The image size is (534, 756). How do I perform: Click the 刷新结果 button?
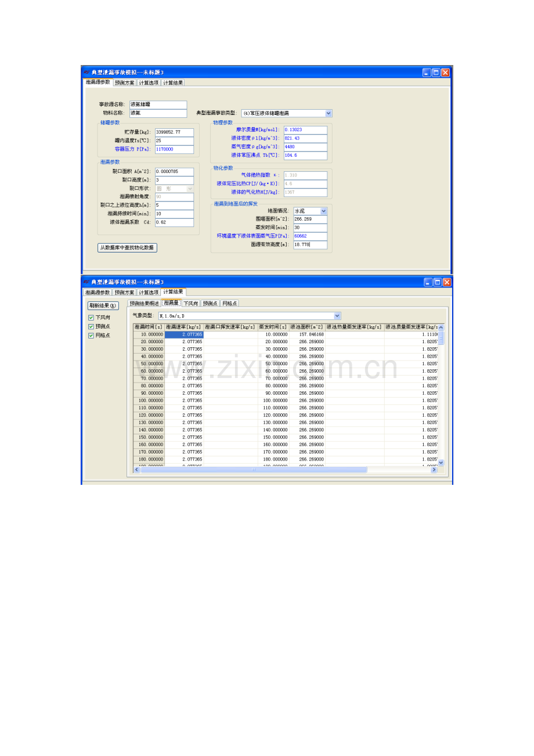103,305
